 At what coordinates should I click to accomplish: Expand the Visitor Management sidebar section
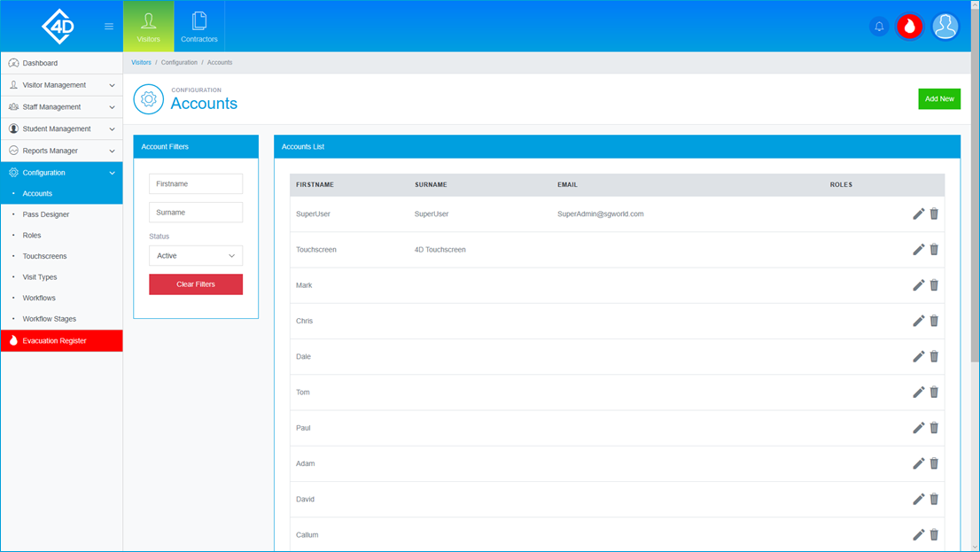[62, 85]
